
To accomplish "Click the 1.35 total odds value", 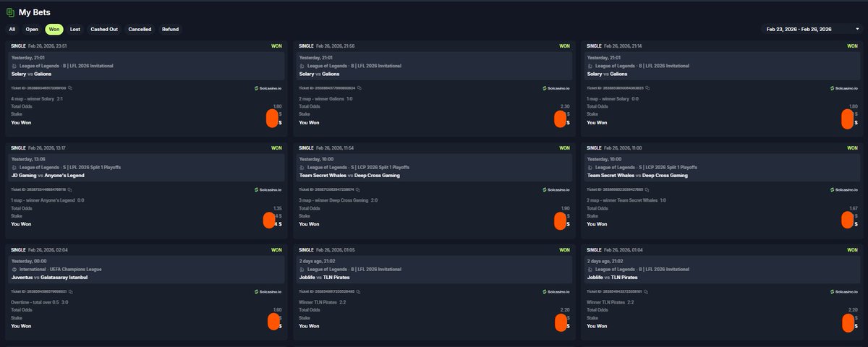I will (x=277, y=207).
